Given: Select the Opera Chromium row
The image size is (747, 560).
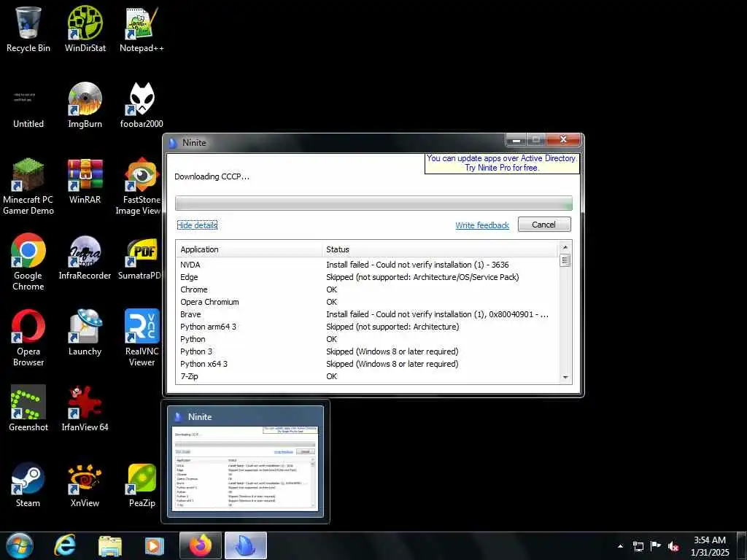Looking at the screenshot, I should coord(367,302).
